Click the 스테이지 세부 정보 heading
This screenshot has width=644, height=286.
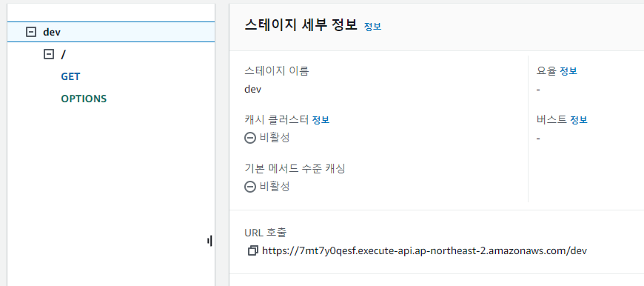(301, 25)
